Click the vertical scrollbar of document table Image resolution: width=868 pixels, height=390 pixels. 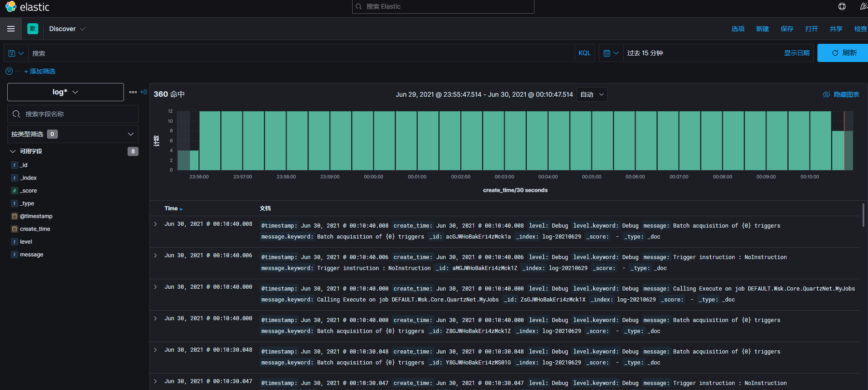(x=863, y=215)
